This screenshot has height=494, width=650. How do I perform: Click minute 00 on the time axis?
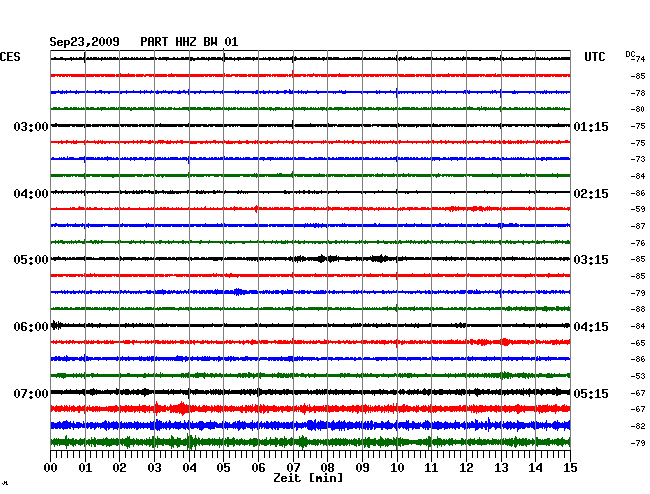click(x=51, y=467)
